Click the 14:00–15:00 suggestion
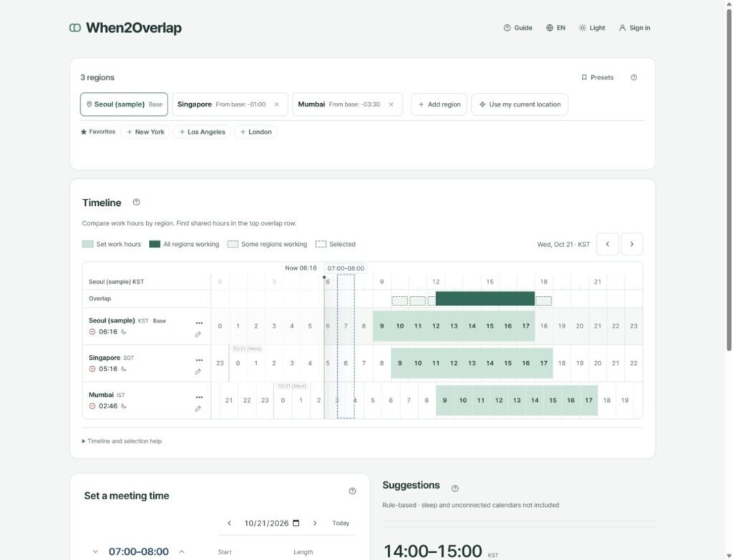Viewport: 733px width, 560px height. pyautogui.click(x=433, y=551)
